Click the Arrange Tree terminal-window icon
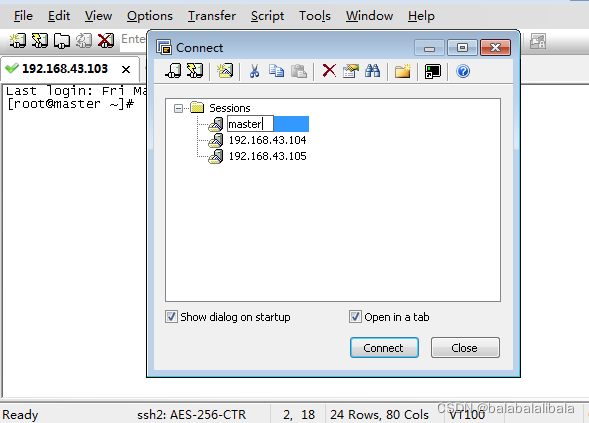This screenshot has height=423, width=589. point(432,71)
